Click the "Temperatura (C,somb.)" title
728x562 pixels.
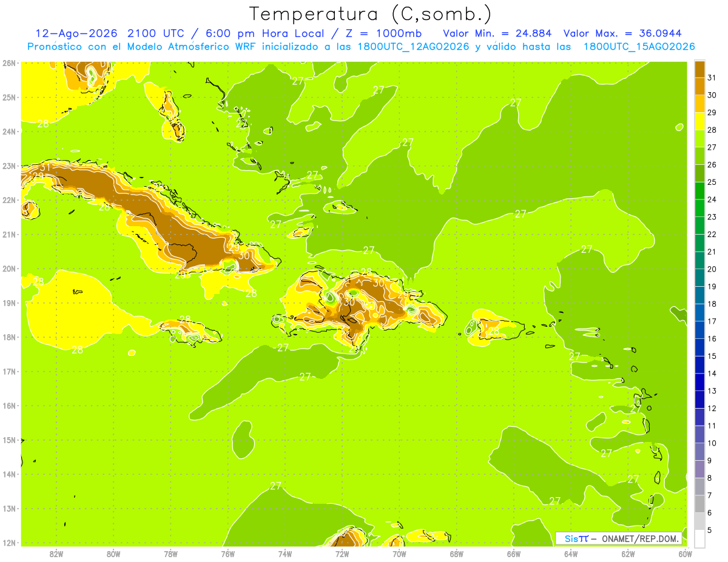(x=370, y=14)
